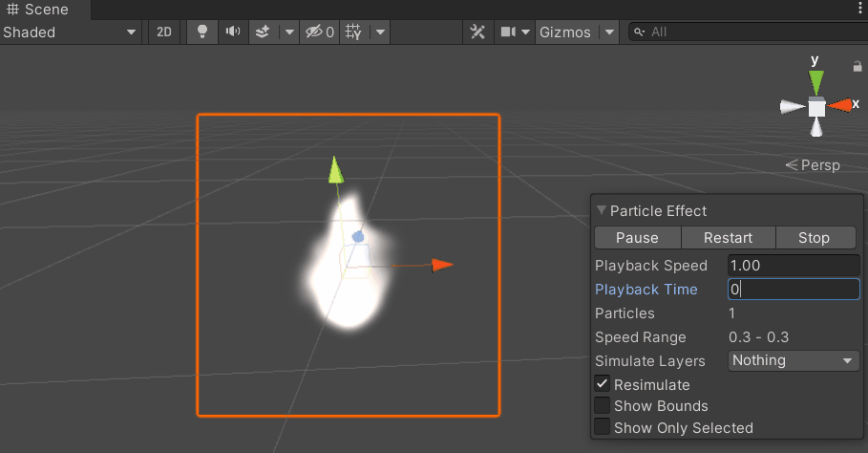Open Gizmos dropdown arrow

coord(609,32)
